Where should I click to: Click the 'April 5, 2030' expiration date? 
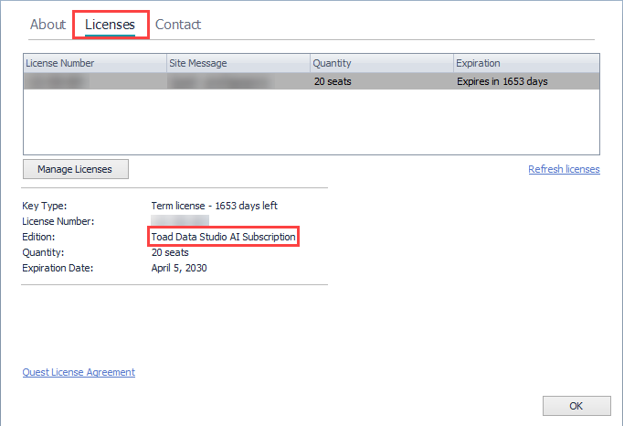click(x=179, y=268)
